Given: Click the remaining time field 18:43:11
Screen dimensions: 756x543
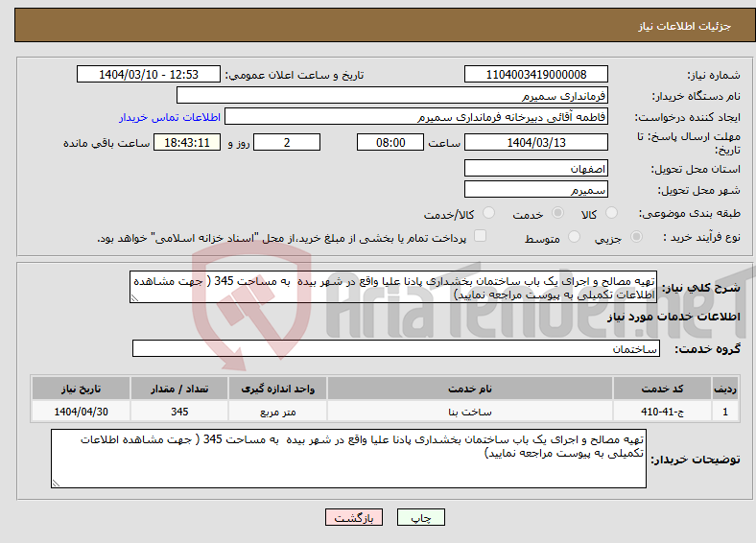Looking at the screenshot, I should click(187, 142).
